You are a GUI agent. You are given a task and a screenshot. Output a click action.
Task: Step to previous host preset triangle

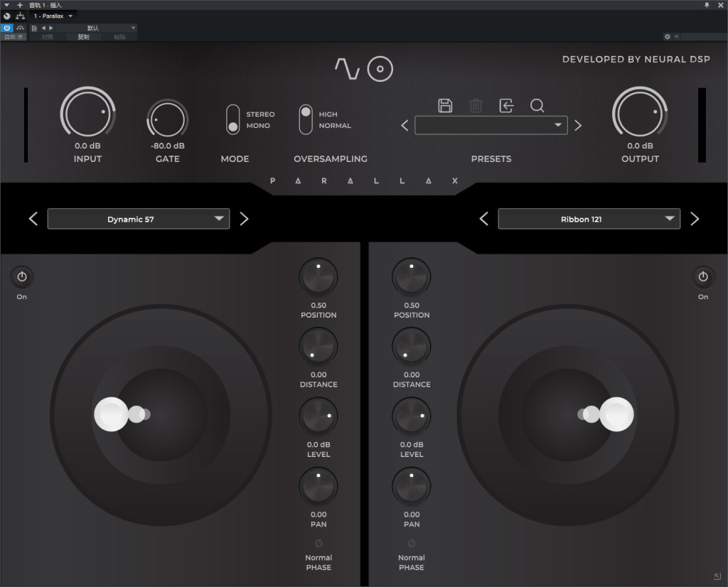43,28
